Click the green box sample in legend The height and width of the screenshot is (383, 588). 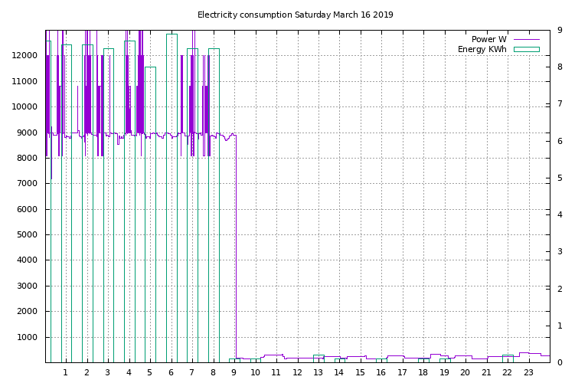click(527, 50)
